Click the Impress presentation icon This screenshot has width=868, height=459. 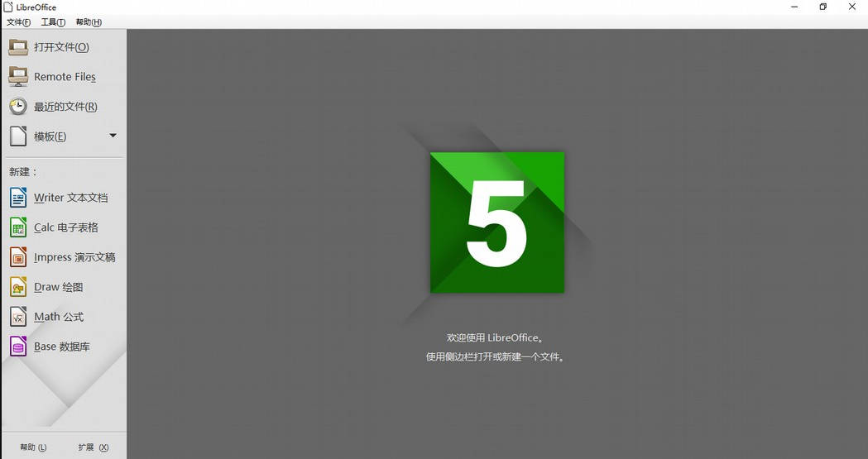point(18,257)
